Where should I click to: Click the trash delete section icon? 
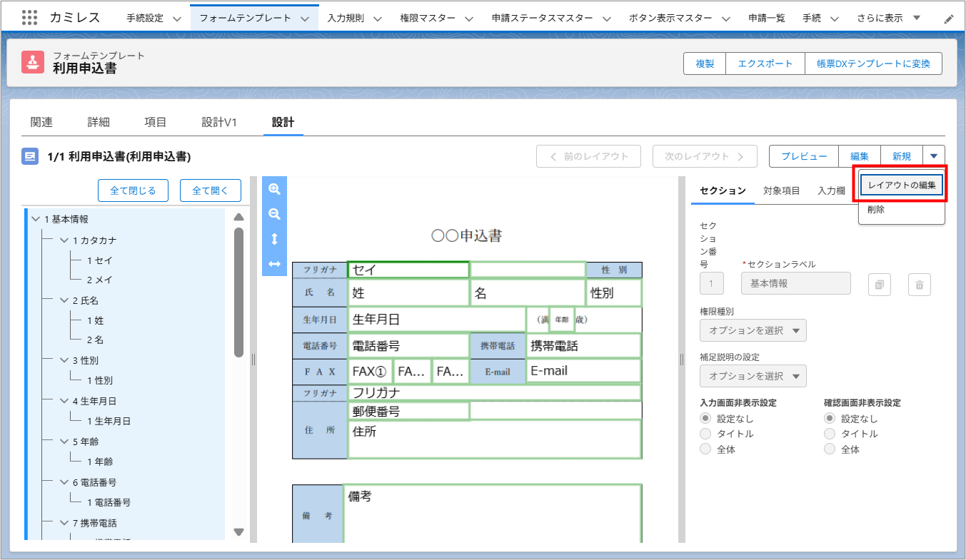click(920, 285)
